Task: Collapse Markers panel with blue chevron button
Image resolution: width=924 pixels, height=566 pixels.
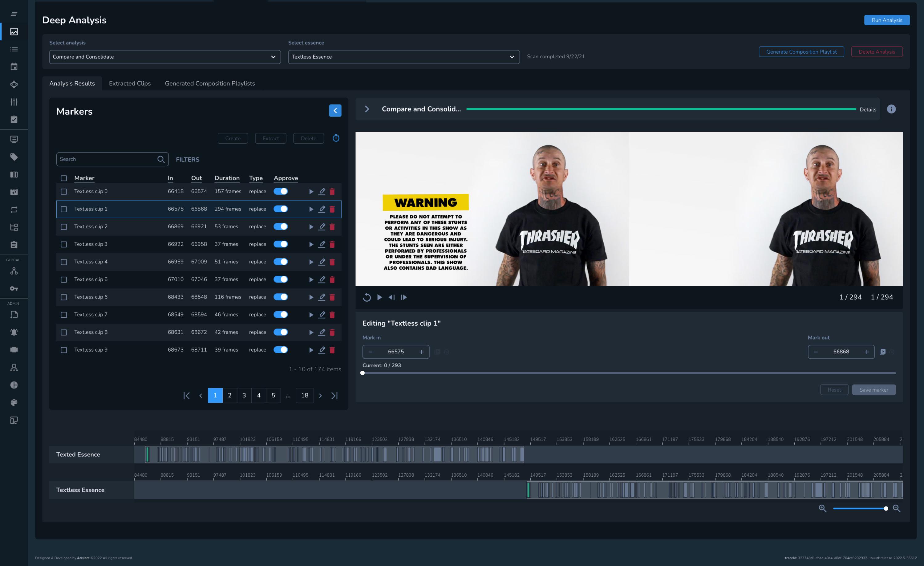Action: tap(335, 111)
